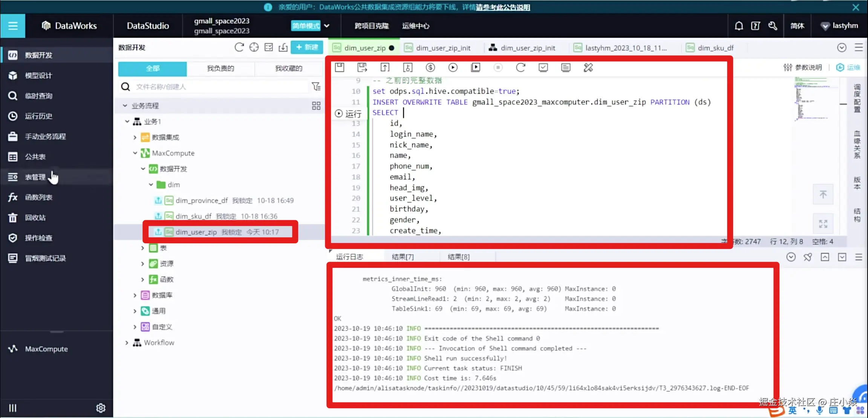Click the save icon in editor toolbar

point(340,67)
